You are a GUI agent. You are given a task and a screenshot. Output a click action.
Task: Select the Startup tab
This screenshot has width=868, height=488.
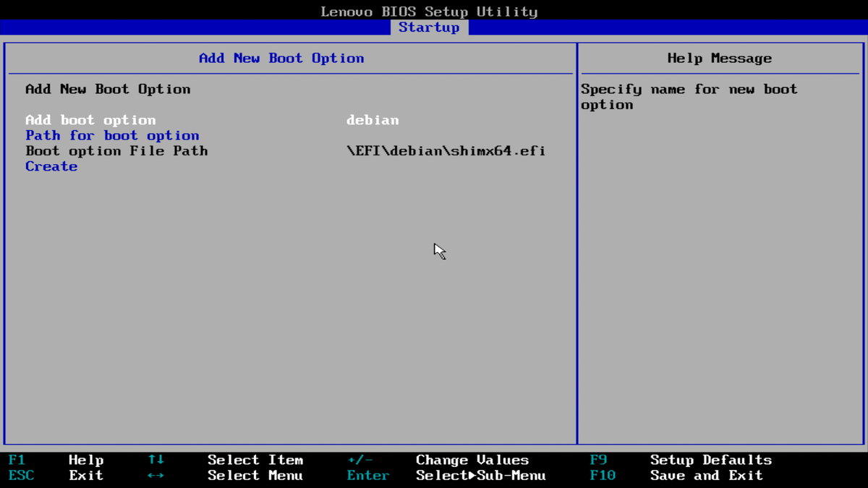[x=429, y=27]
